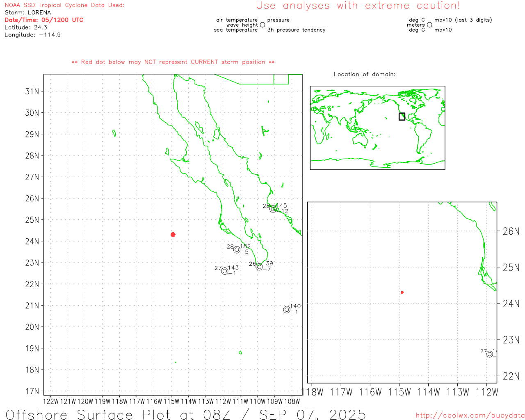The image size is (525, 420).
Task: Click the 17N latitude label on main map
Action: point(32,391)
